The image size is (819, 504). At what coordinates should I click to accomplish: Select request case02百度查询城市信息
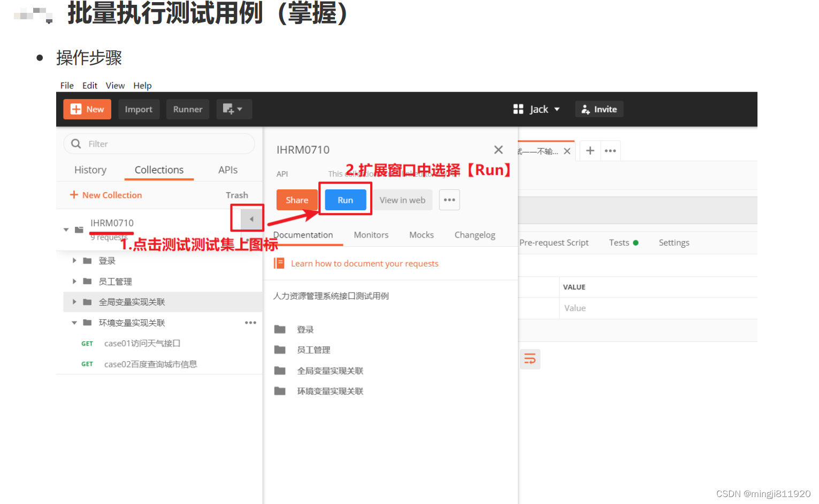click(x=150, y=364)
